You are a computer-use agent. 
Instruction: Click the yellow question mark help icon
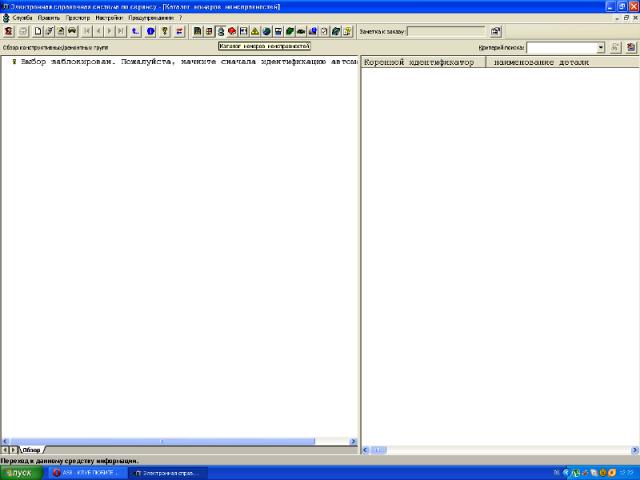click(164, 32)
